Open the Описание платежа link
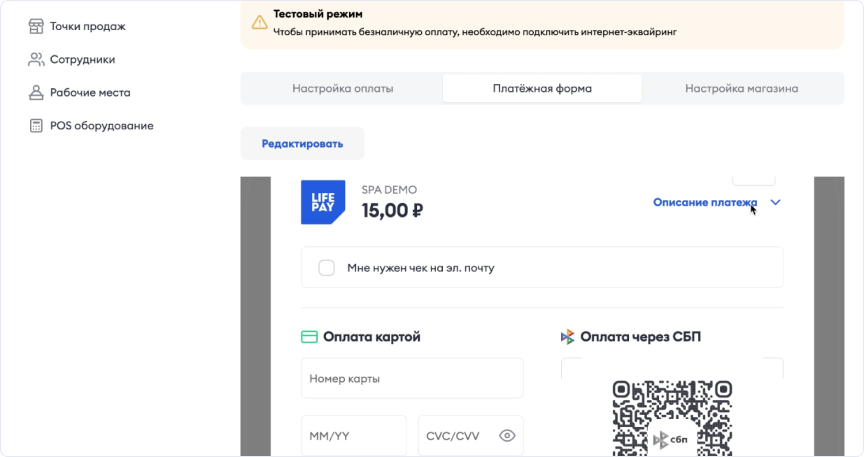Screen dimensions: 864x457 [704, 203]
